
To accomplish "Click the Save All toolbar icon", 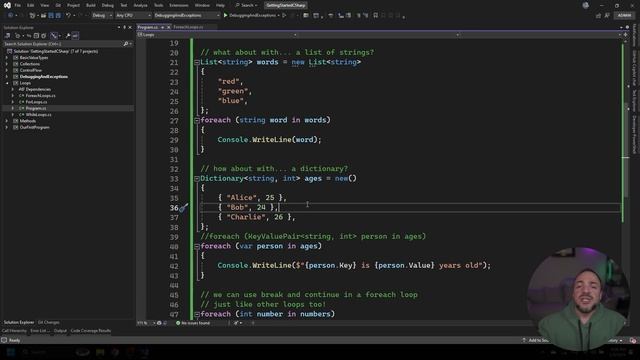I will 58,16.
